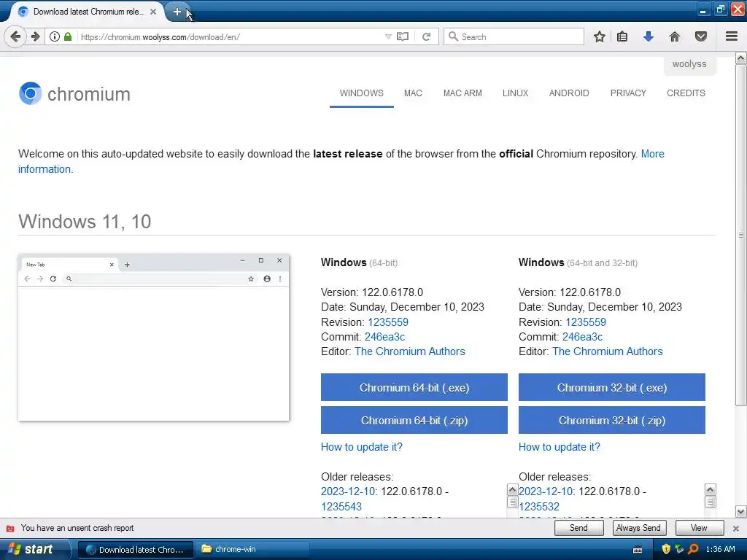Click the page scrollbar up arrow
747x560 pixels.
pyautogui.click(x=741, y=58)
